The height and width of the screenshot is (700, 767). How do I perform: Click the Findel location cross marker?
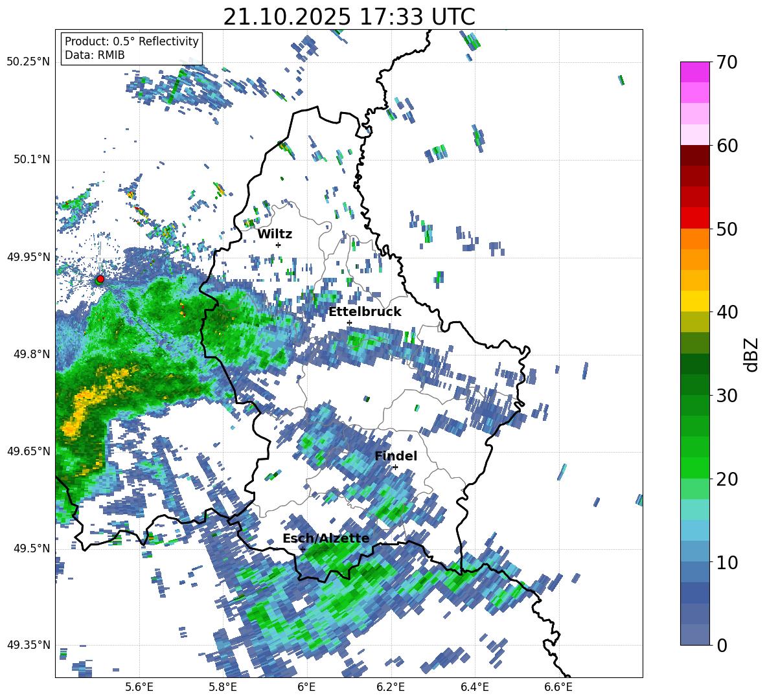[395, 468]
